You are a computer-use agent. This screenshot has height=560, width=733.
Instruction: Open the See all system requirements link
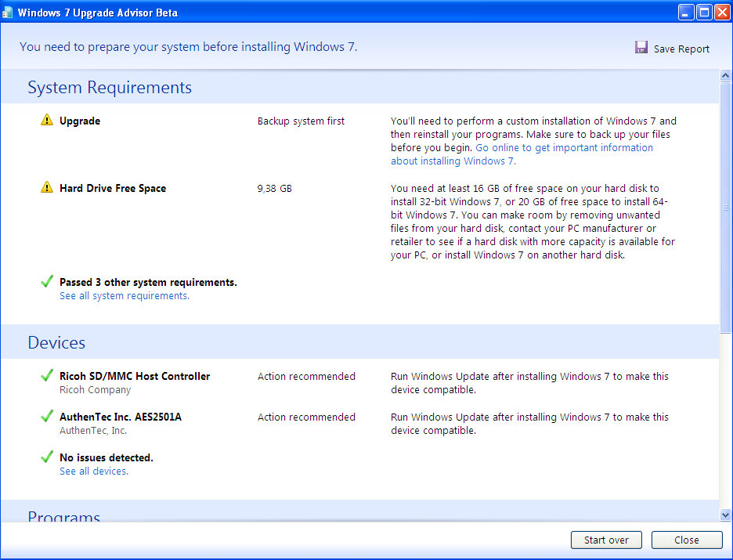(x=125, y=296)
